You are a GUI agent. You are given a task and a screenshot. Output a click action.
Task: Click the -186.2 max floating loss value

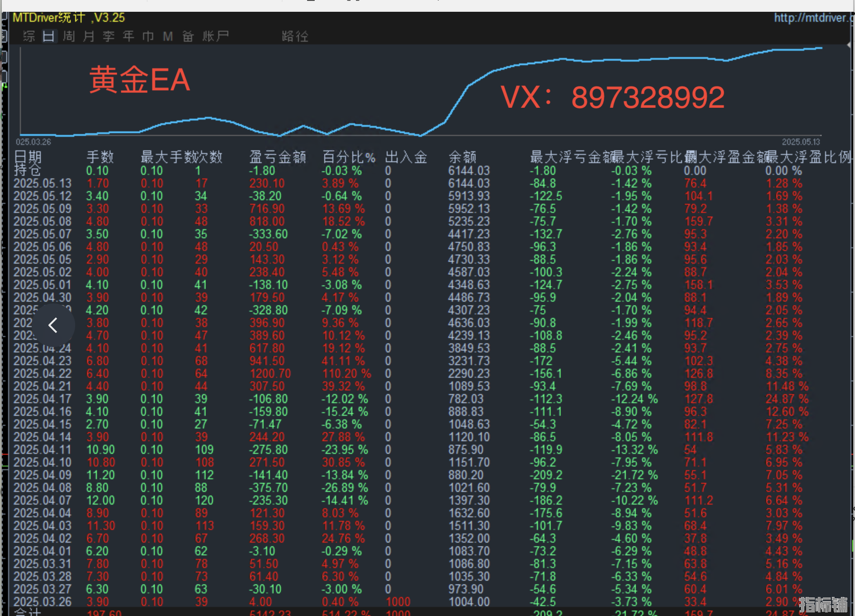546,500
